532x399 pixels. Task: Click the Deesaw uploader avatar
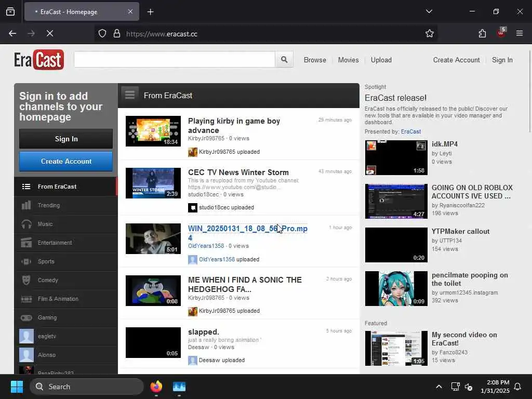tap(193, 361)
